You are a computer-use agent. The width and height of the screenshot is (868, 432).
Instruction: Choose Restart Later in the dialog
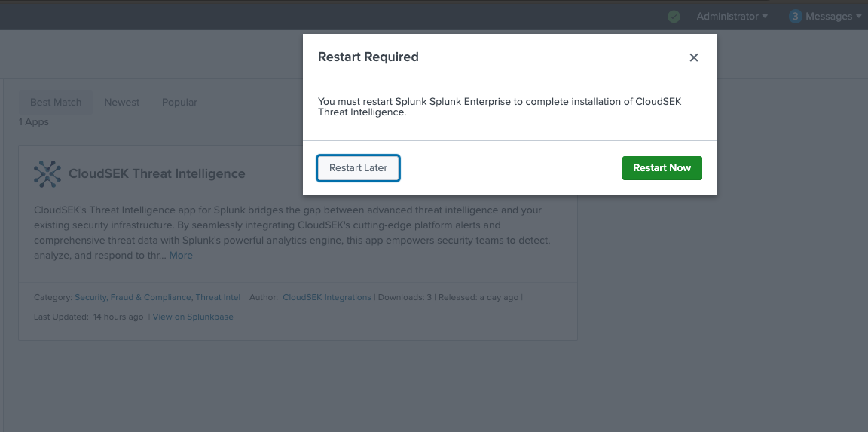coord(358,168)
